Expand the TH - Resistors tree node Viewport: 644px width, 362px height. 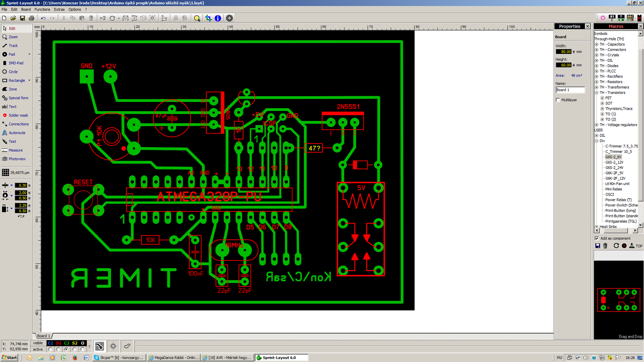click(x=597, y=82)
